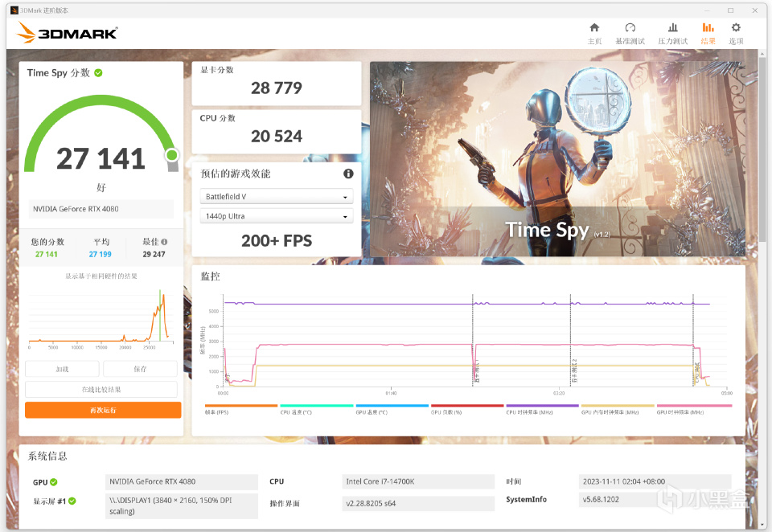
Task: Open the 1440p Ultra resolution dropdown
Action: tap(276, 216)
